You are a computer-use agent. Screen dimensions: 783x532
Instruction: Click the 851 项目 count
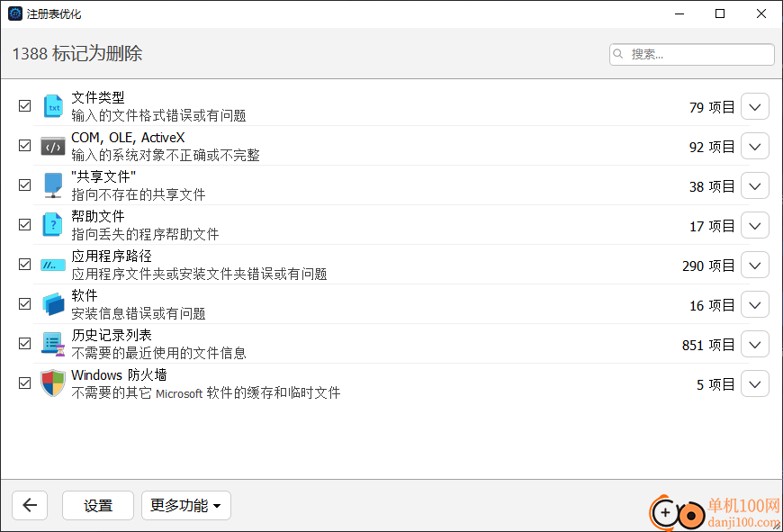(708, 345)
